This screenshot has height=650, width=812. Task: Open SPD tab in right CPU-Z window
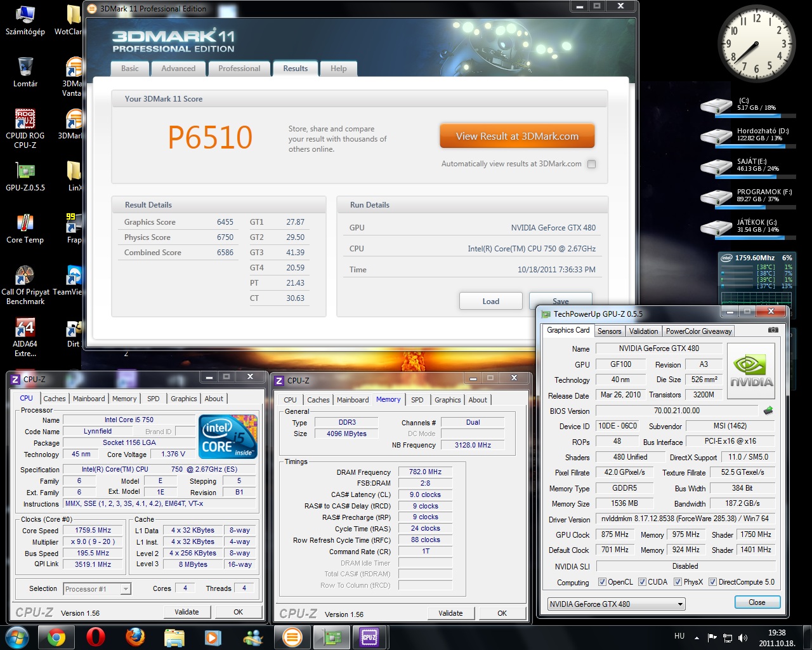pyautogui.click(x=417, y=400)
